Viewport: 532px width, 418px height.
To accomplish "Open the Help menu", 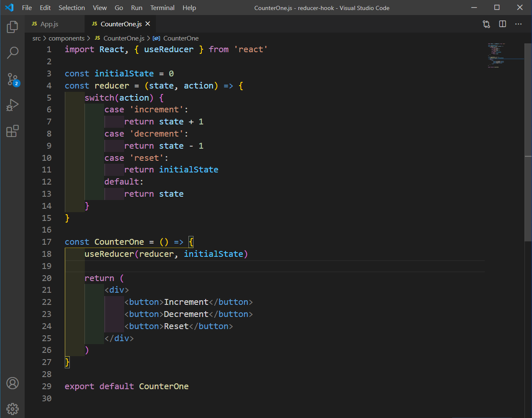I will click(x=189, y=8).
